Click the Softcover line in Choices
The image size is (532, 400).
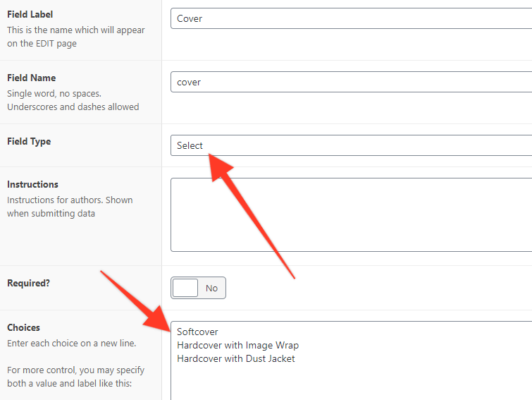coord(197,332)
